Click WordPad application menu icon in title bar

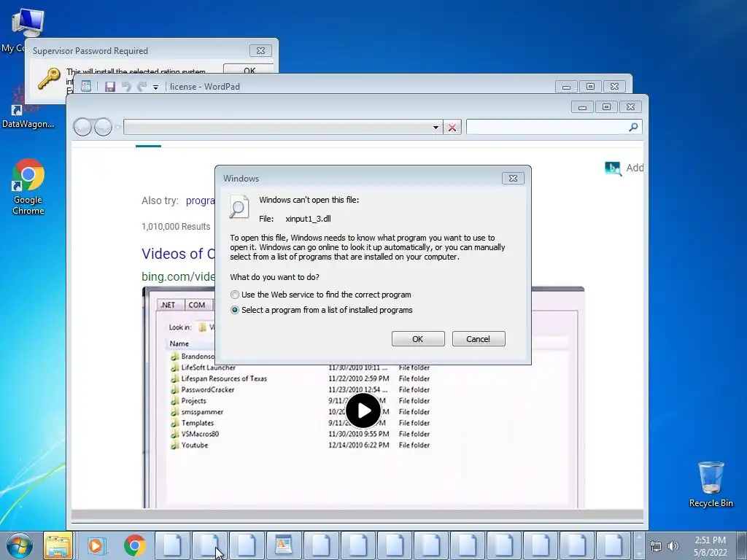[86, 86]
